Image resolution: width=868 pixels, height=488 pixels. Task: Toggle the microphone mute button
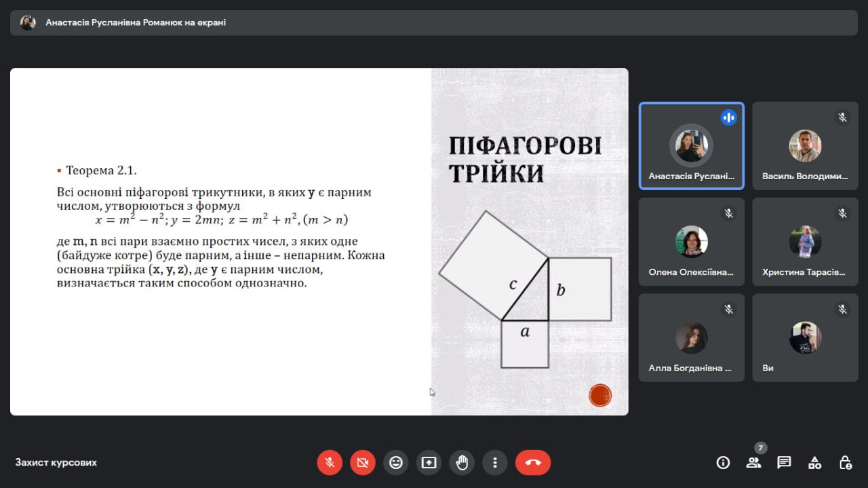pyautogui.click(x=330, y=463)
